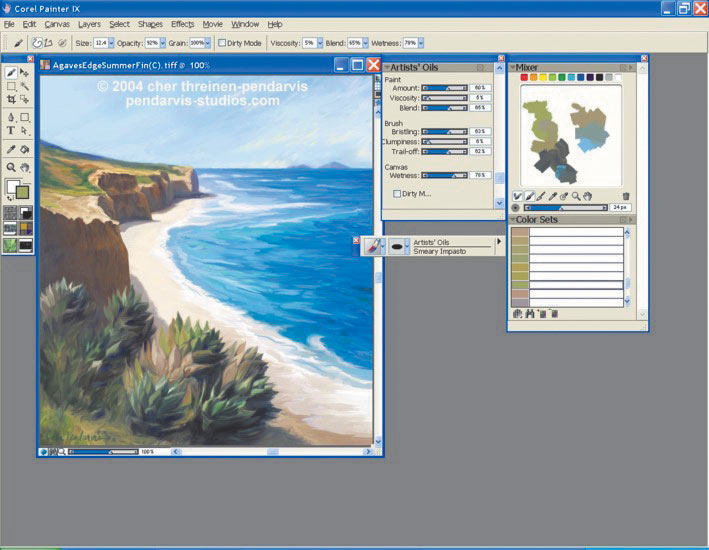
Task: Click the Trail-off value field
Action: (480, 152)
